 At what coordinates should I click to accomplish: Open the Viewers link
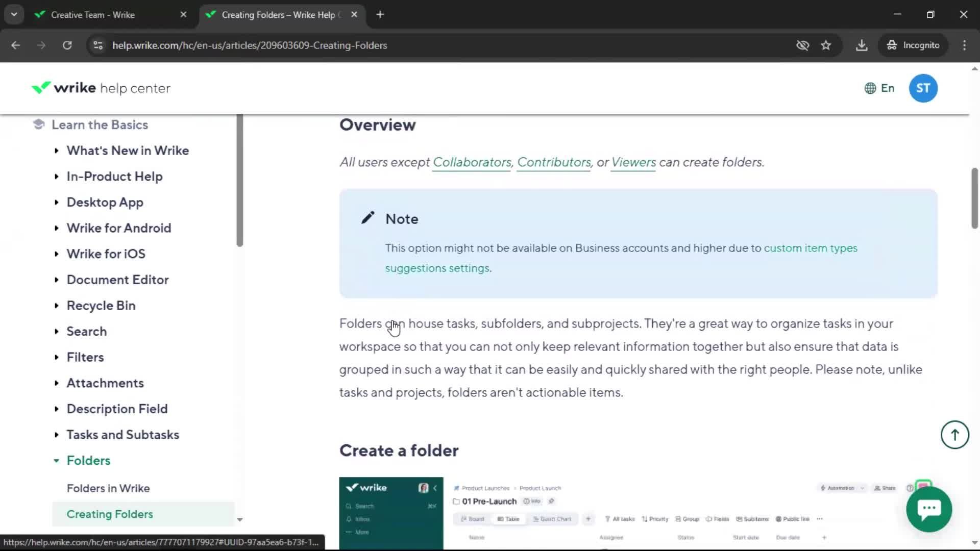click(x=633, y=162)
